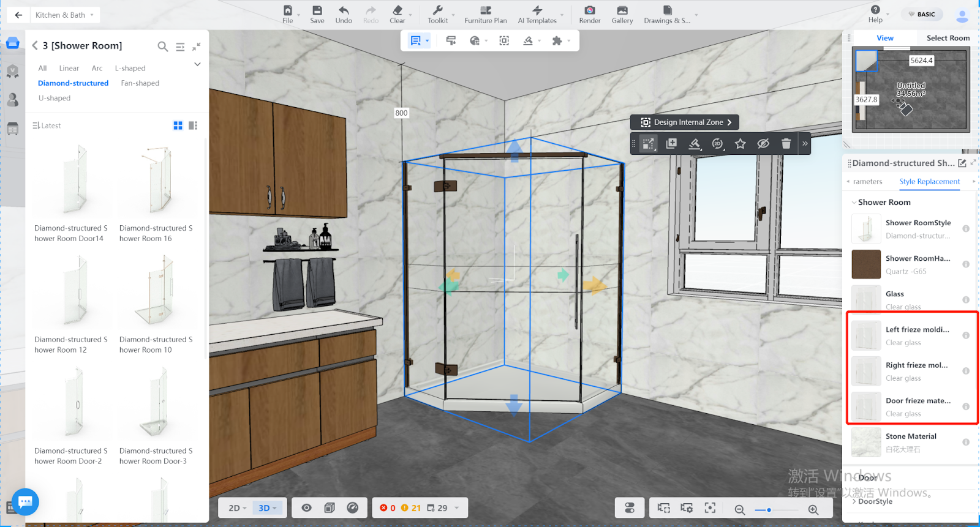
Task: Switch catalog to grid view layout
Action: tap(178, 125)
